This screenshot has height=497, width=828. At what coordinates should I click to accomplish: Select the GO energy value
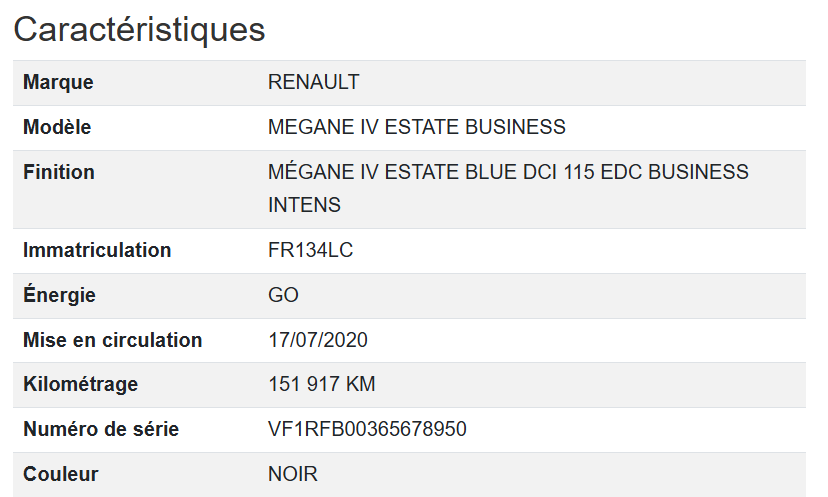coord(284,295)
